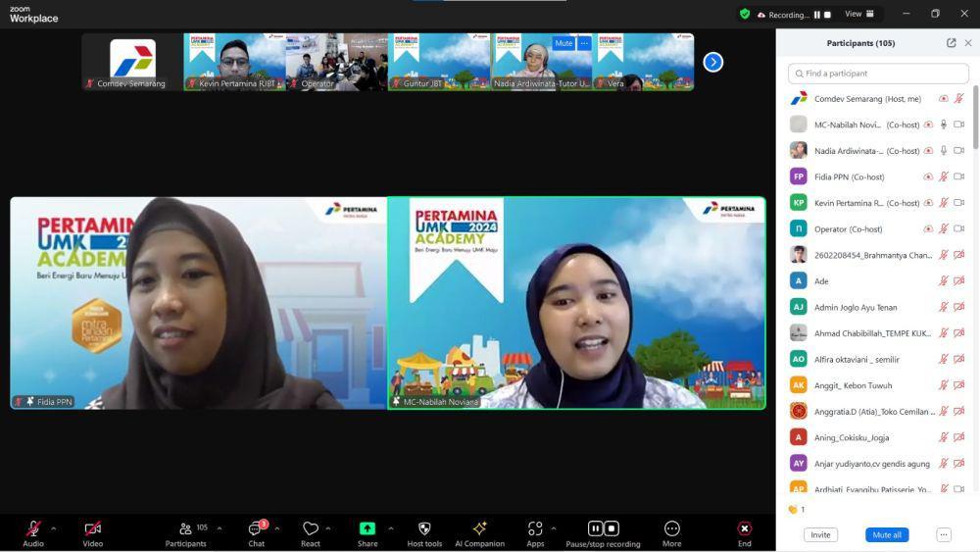Show next gallery page arrow
This screenshot has height=552, width=980.
click(713, 62)
